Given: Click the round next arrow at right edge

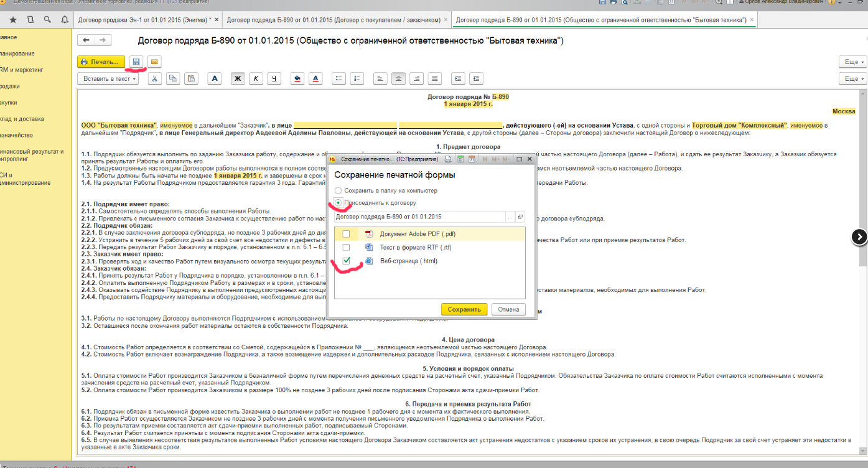Looking at the screenshot, I should [x=859, y=236].
